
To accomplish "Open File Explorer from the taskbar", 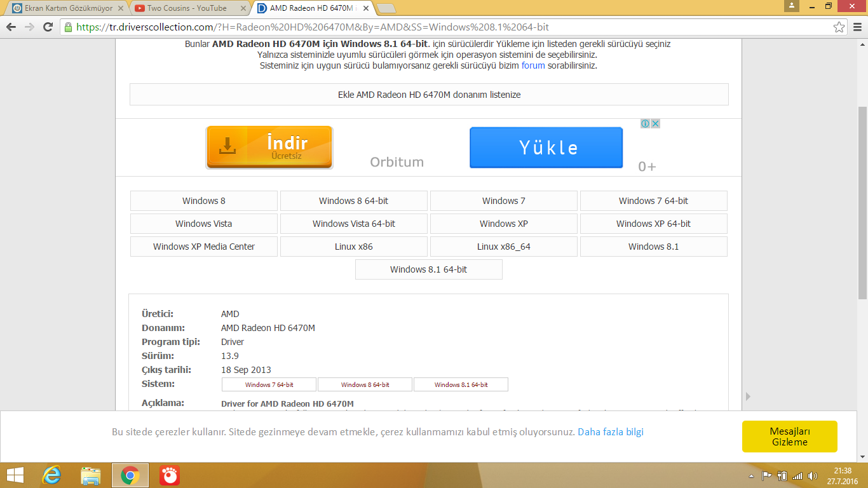I will (91, 475).
